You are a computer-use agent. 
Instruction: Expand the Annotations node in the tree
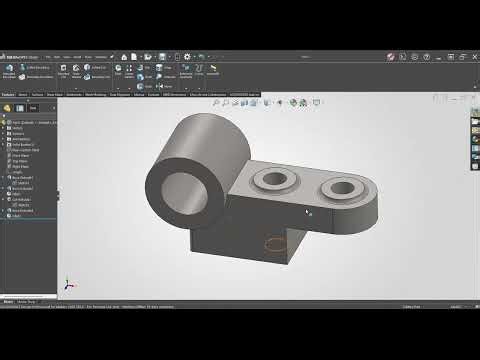click(x=3, y=139)
